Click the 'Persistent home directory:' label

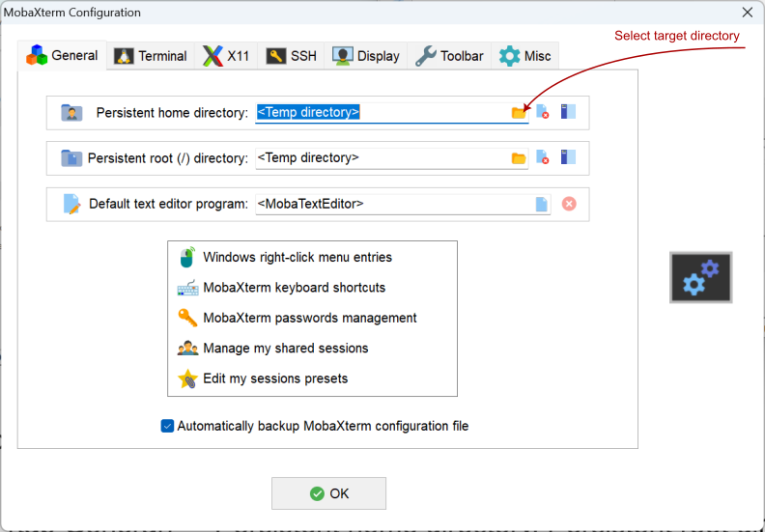[x=172, y=113]
